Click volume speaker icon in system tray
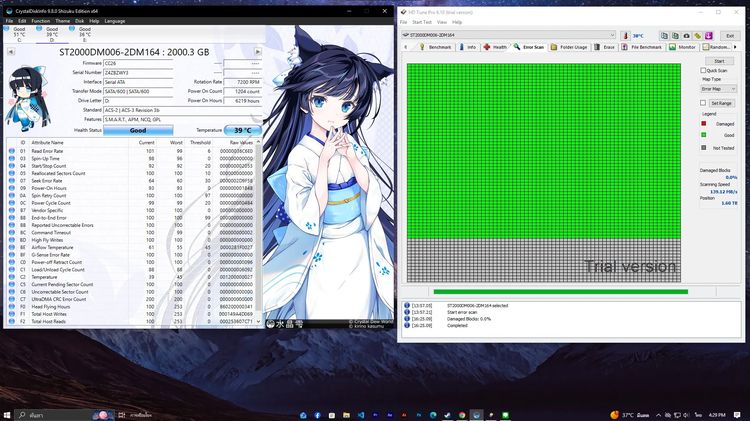 coord(686,415)
